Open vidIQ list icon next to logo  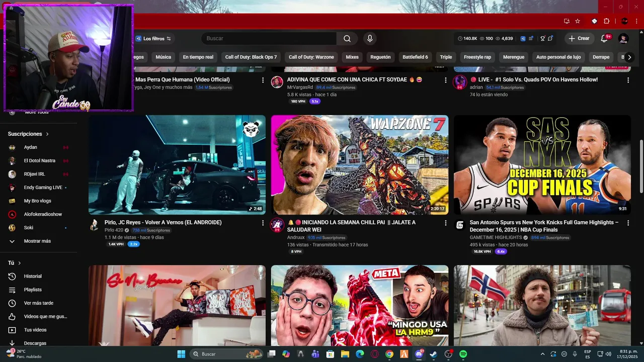(x=531, y=39)
